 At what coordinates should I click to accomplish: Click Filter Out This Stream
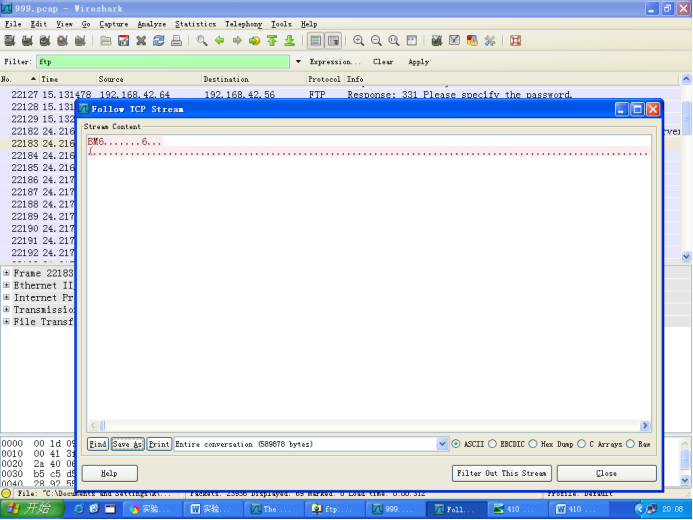tap(502, 473)
